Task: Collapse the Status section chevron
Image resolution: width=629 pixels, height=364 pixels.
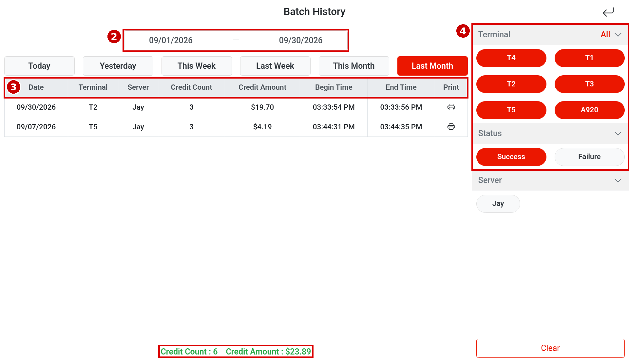Action: (618, 134)
